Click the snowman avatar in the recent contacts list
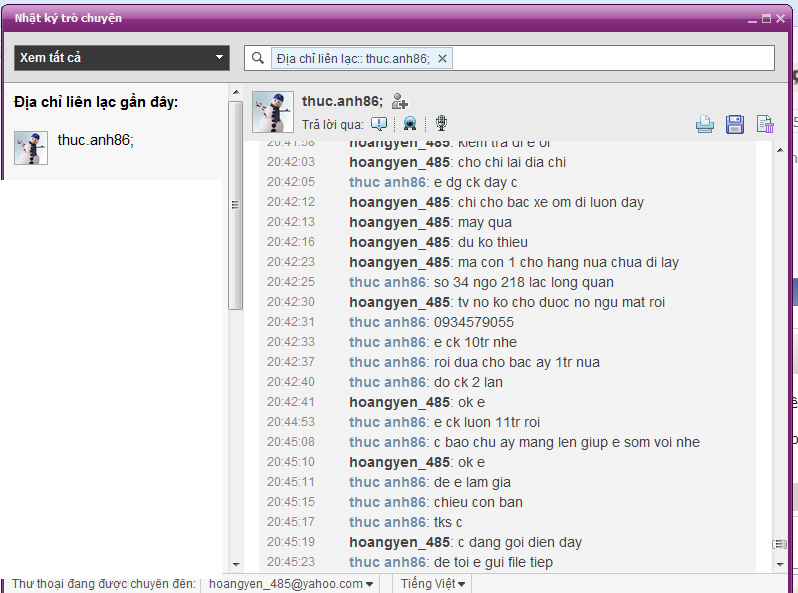798x593 pixels. pos(31,148)
